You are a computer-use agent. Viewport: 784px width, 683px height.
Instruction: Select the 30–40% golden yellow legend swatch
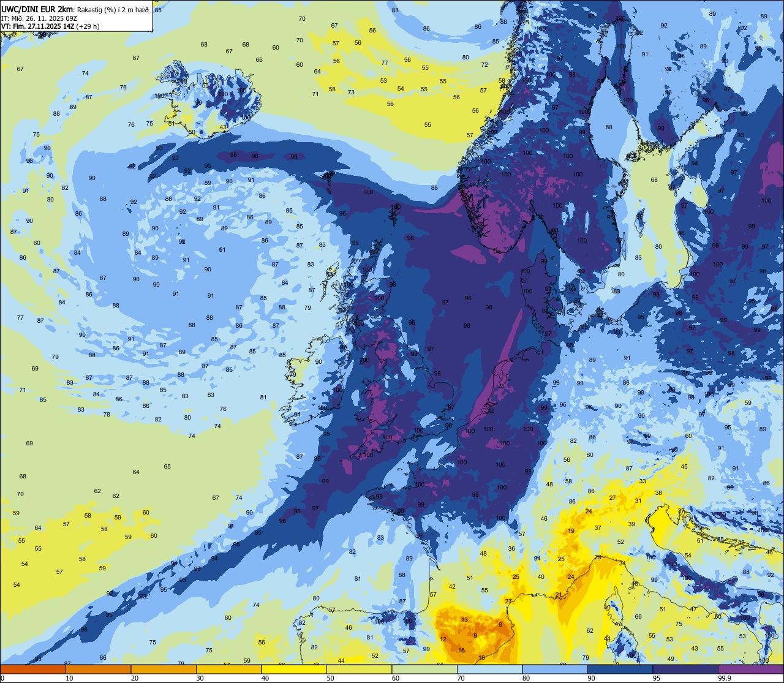tap(228, 669)
